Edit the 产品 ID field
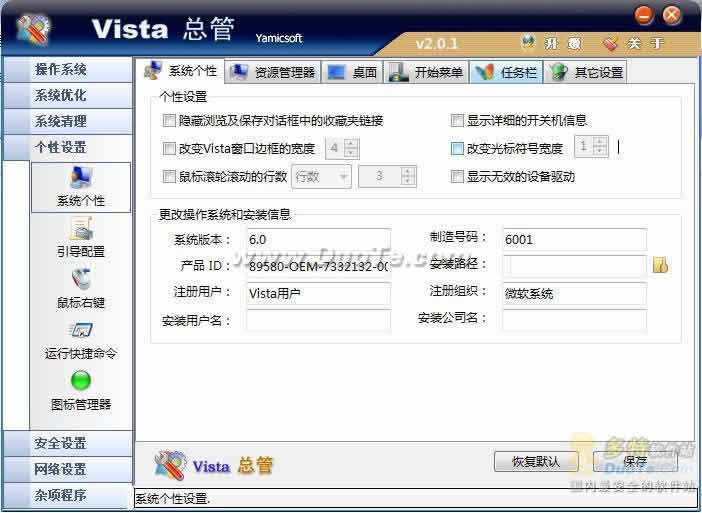702x513 pixels. point(318,266)
